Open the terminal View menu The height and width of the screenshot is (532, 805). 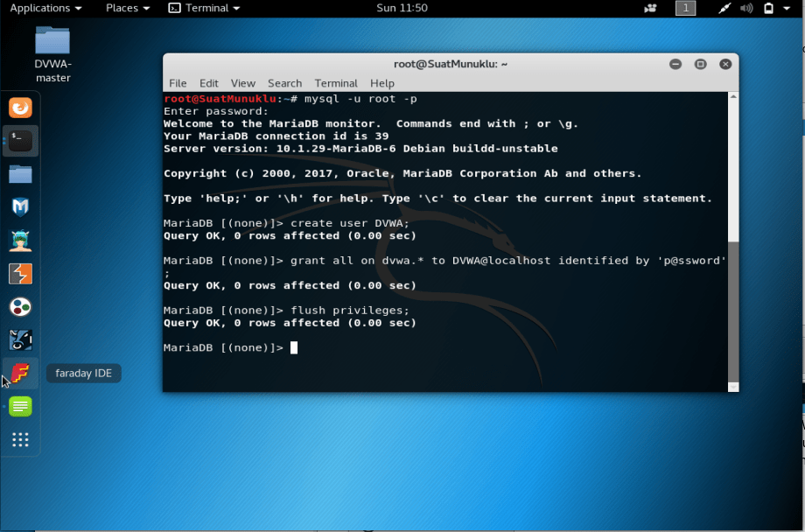point(243,83)
